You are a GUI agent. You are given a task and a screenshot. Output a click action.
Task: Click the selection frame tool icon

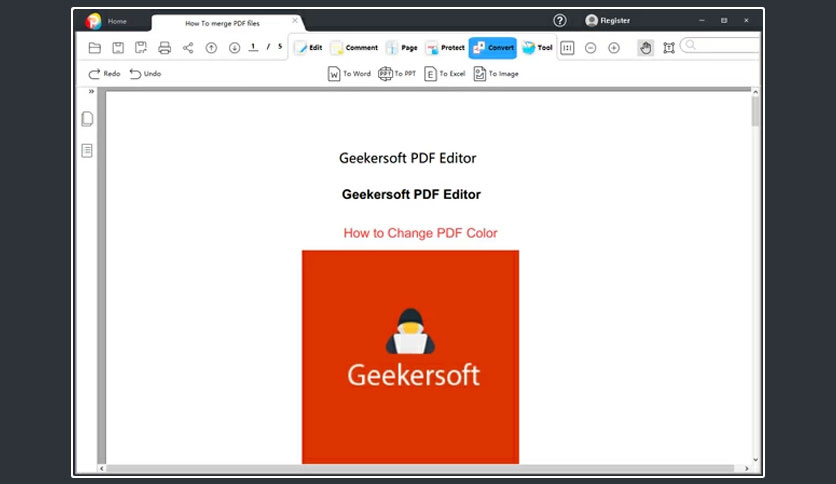coord(669,48)
